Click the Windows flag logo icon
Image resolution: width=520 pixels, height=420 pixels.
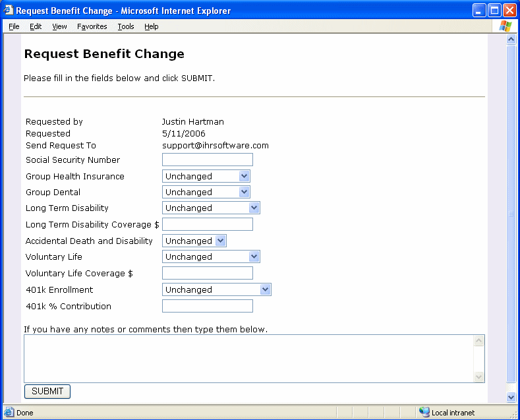click(505, 26)
